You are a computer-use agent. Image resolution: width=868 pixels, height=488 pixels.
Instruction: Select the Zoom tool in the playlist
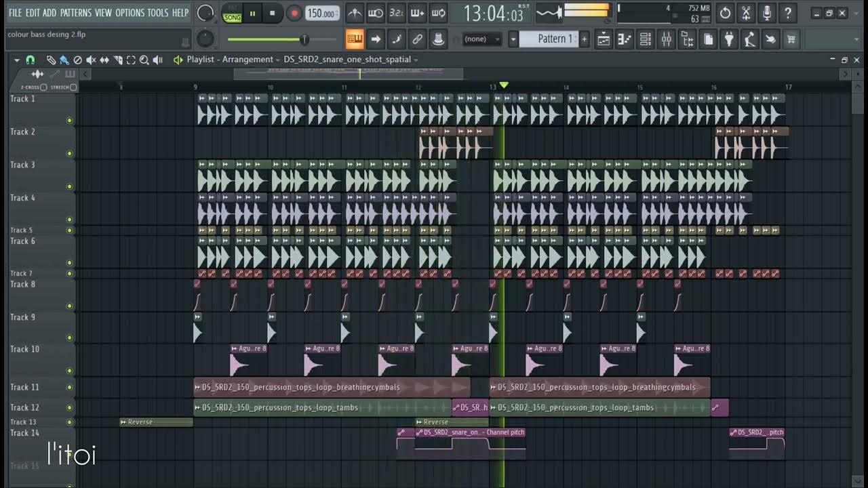point(144,60)
